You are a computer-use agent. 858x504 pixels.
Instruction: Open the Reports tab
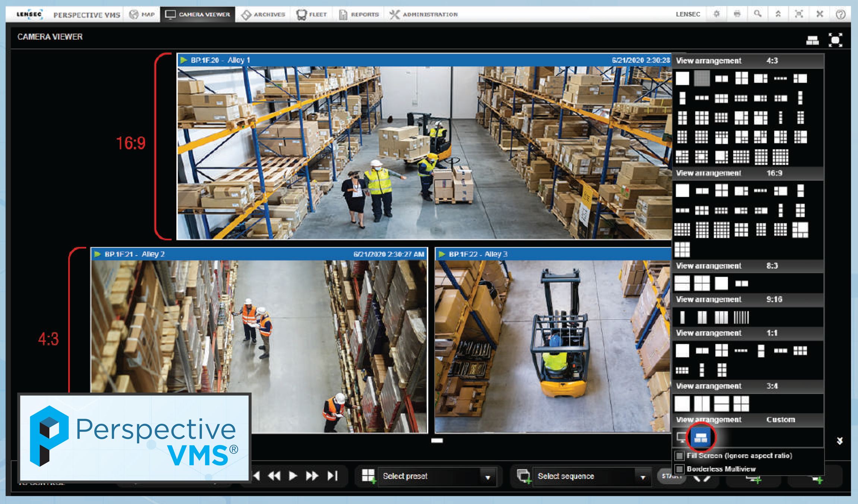point(359,15)
